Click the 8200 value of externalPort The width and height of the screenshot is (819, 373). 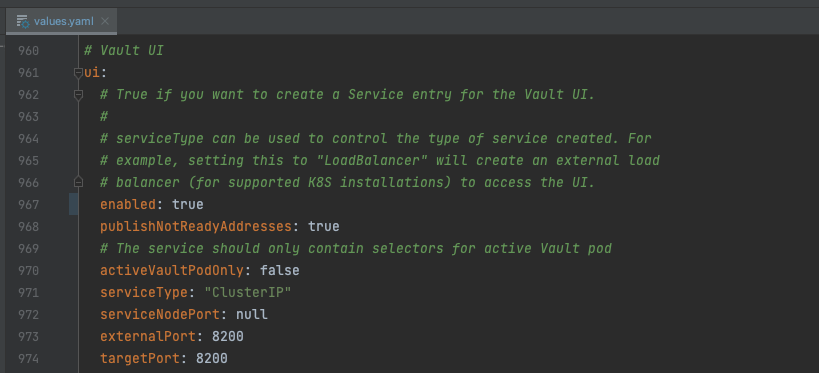click(x=228, y=336)
